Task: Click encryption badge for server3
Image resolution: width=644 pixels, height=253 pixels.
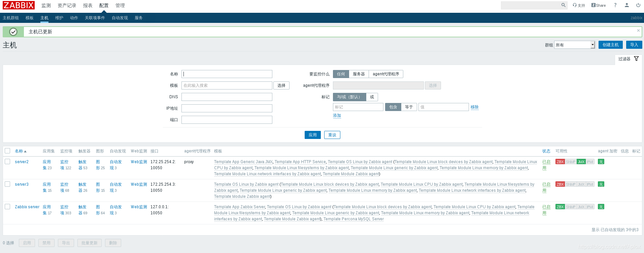Action: 601,184
